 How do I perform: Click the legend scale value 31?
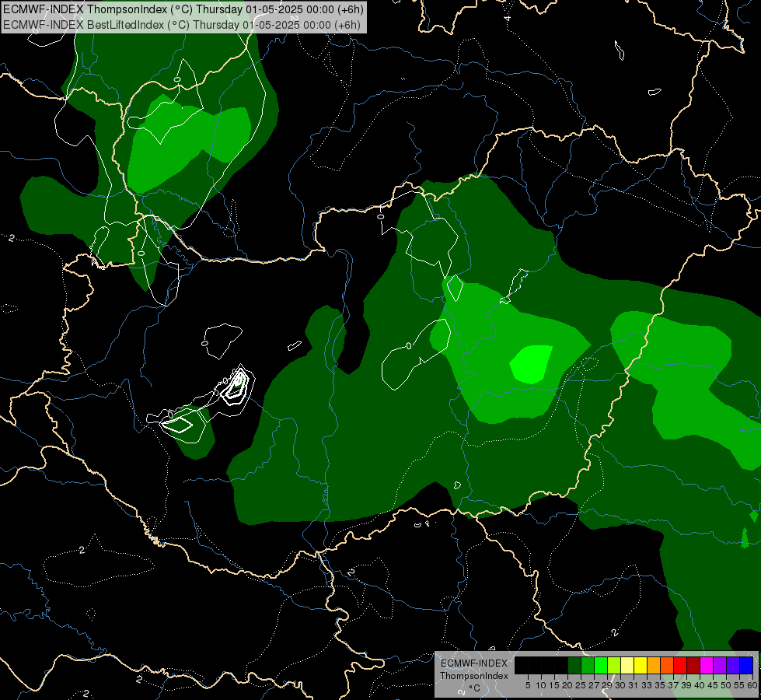(x=634, y=685)
